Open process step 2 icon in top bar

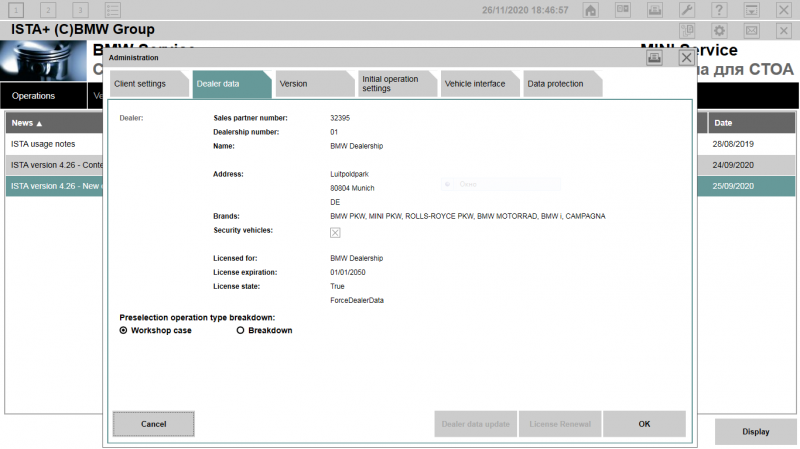48,10
